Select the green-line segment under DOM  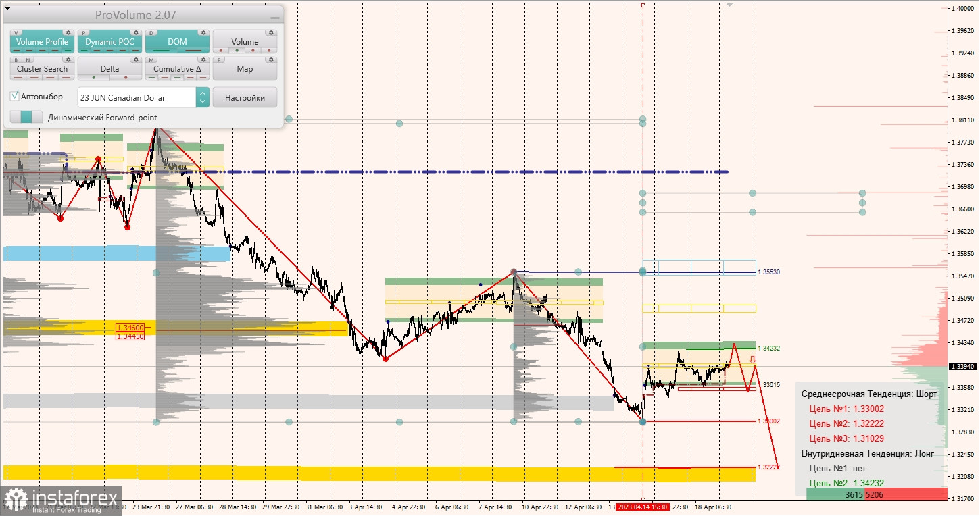pyautogui.click(x=162, y=50)
